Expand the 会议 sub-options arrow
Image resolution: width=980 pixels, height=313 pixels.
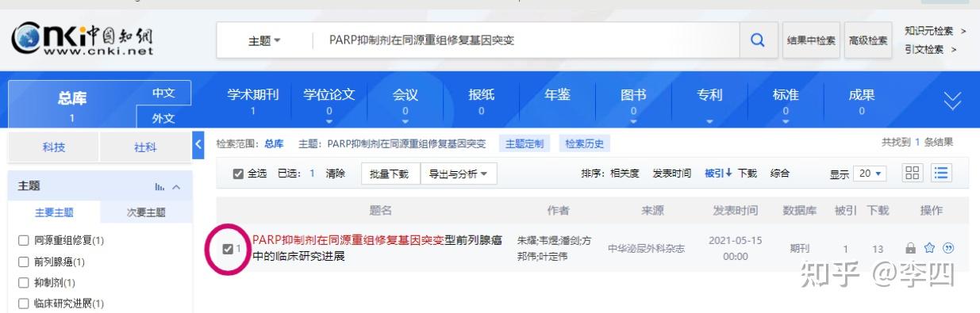tap(405, 122)
